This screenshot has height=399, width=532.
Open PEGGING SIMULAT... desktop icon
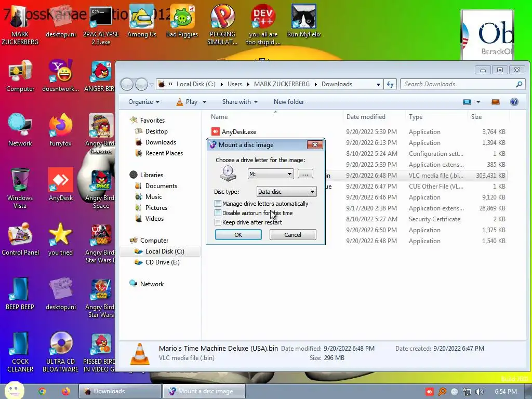pos(222,24)
